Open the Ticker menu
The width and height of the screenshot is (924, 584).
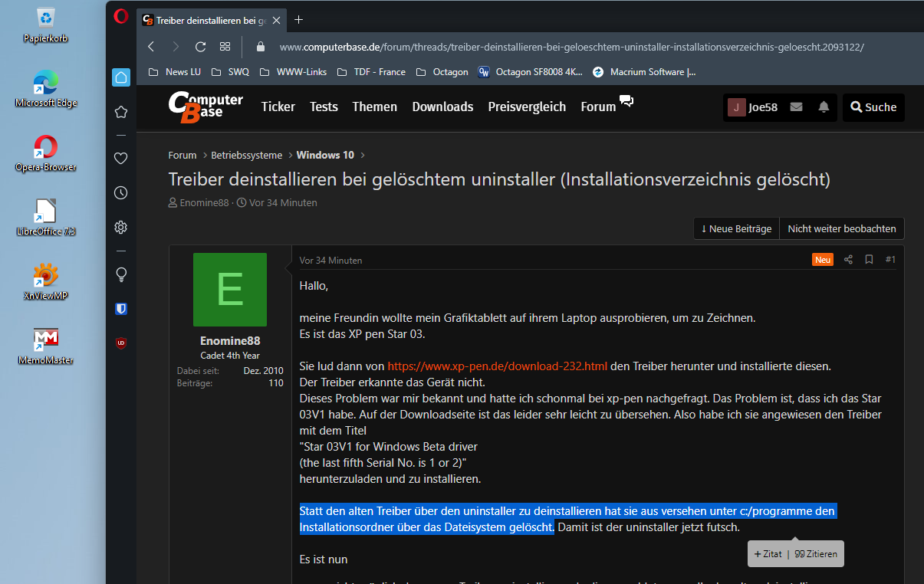278,107
